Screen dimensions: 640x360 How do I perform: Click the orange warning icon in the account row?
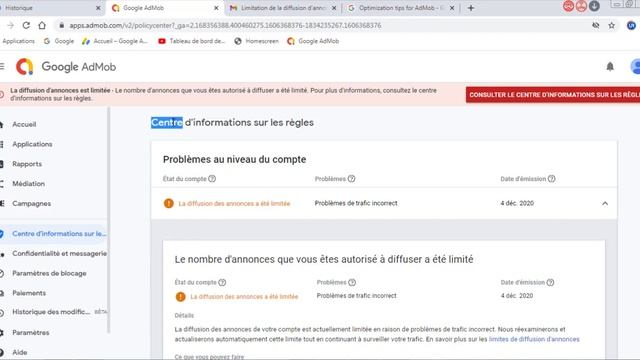coord(169,203)
